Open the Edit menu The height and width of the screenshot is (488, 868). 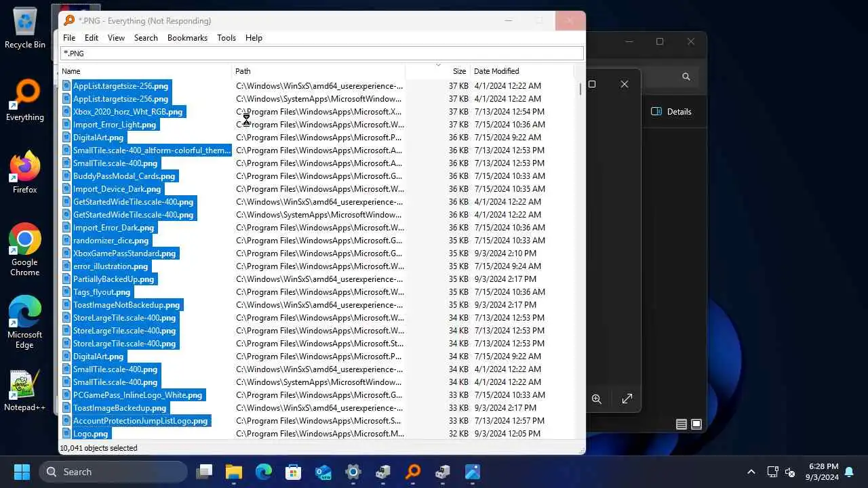coord(92,38)
